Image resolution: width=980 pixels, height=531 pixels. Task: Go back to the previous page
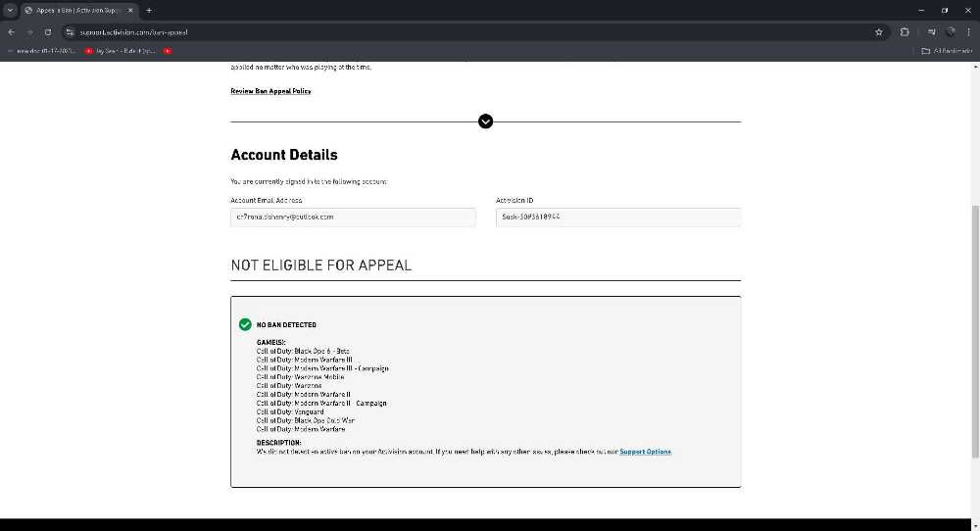tap(11, 32)
